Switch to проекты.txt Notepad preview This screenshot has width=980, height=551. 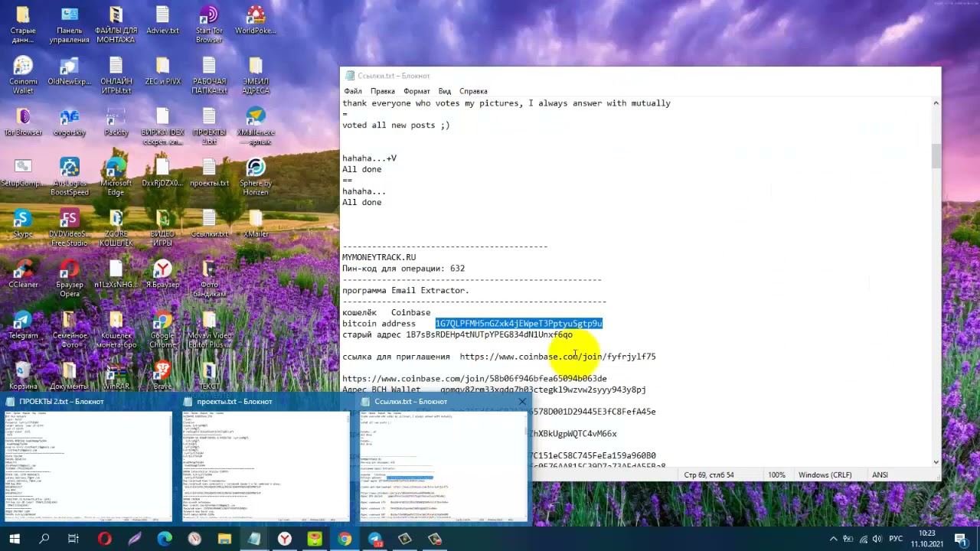click(265, 459)
